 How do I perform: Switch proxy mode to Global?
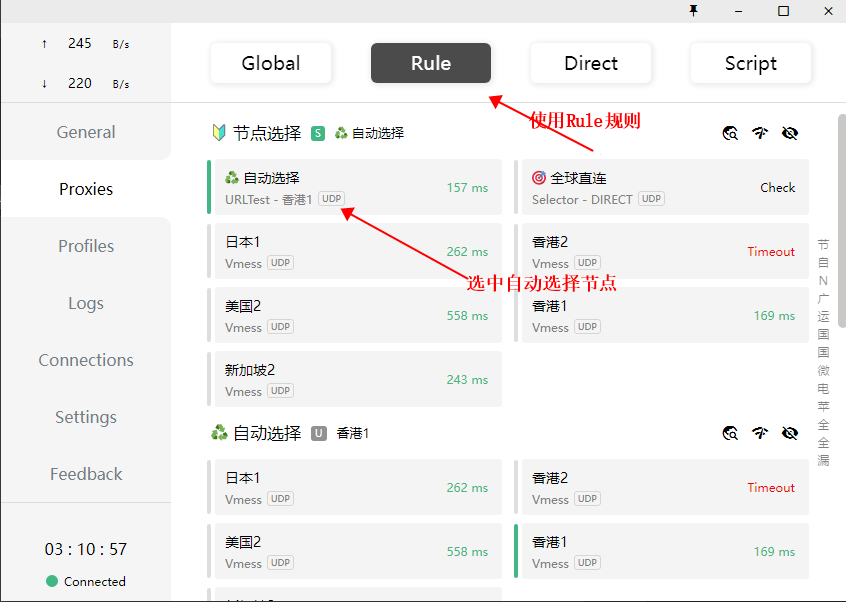[x=270, y=63]
